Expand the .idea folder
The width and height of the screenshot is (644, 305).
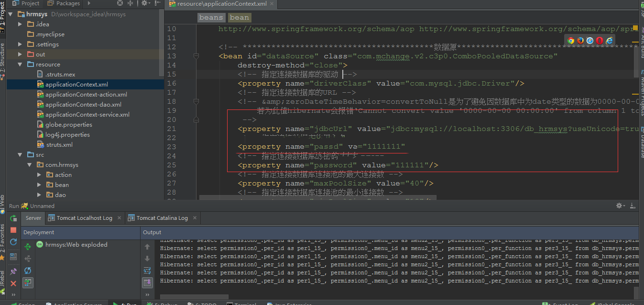pos(20,24)
